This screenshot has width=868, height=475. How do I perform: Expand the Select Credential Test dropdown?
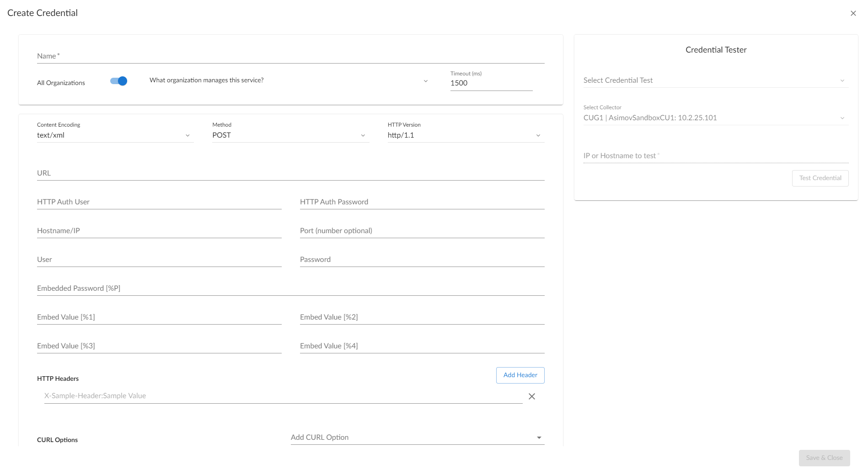coord(715,80)
